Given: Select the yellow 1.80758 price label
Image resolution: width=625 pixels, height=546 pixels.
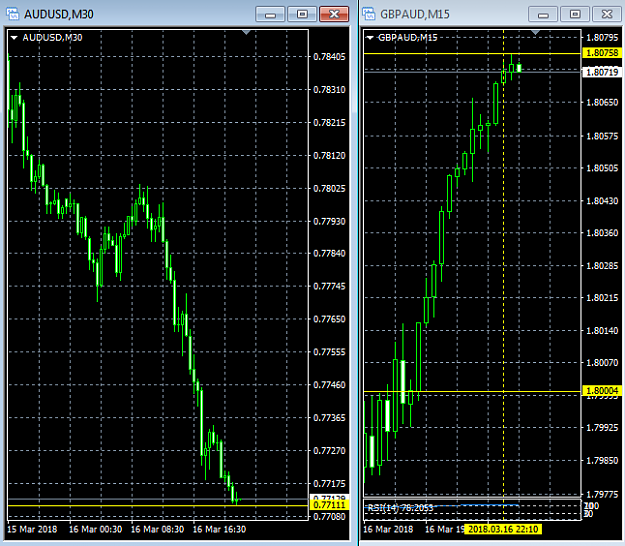Looking at the screenshot, I should coord(602,53).
